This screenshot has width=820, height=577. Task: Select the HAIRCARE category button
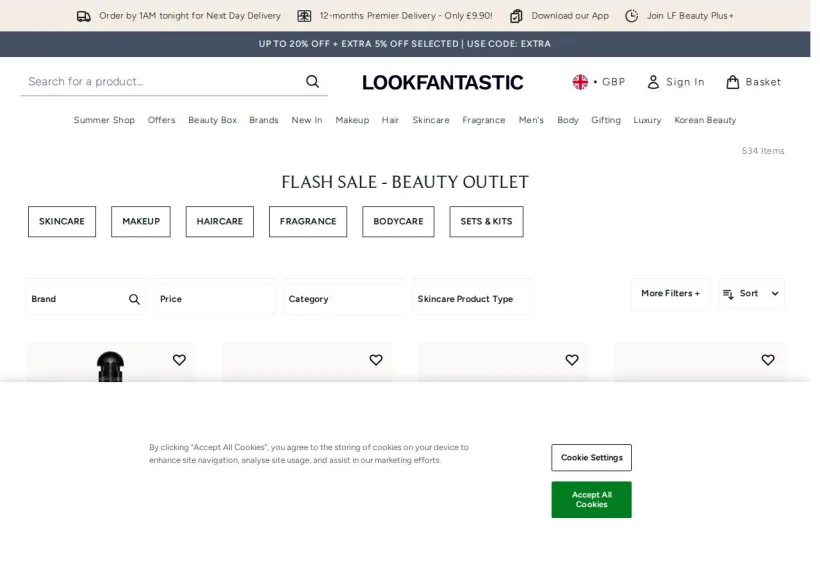tap(220, 221)
